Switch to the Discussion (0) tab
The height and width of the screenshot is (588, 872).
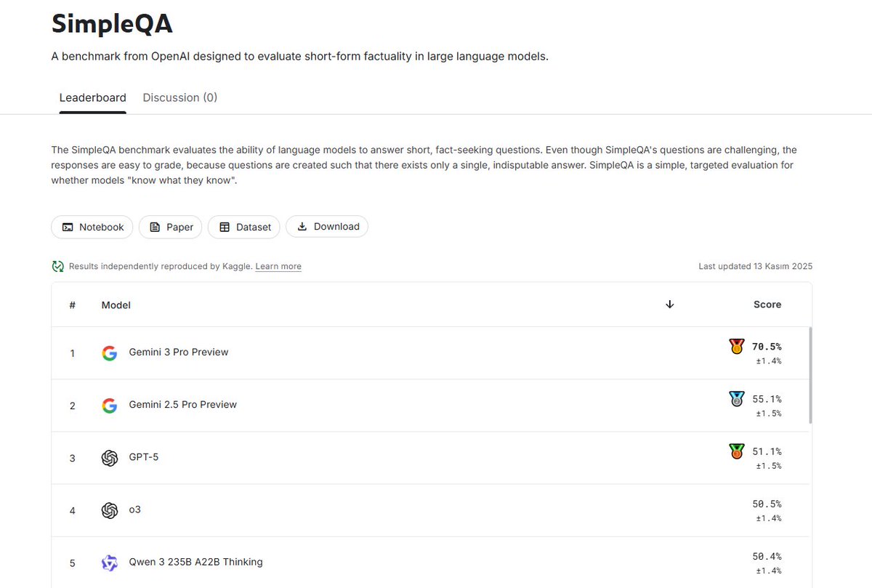click(x=179, y=97)
